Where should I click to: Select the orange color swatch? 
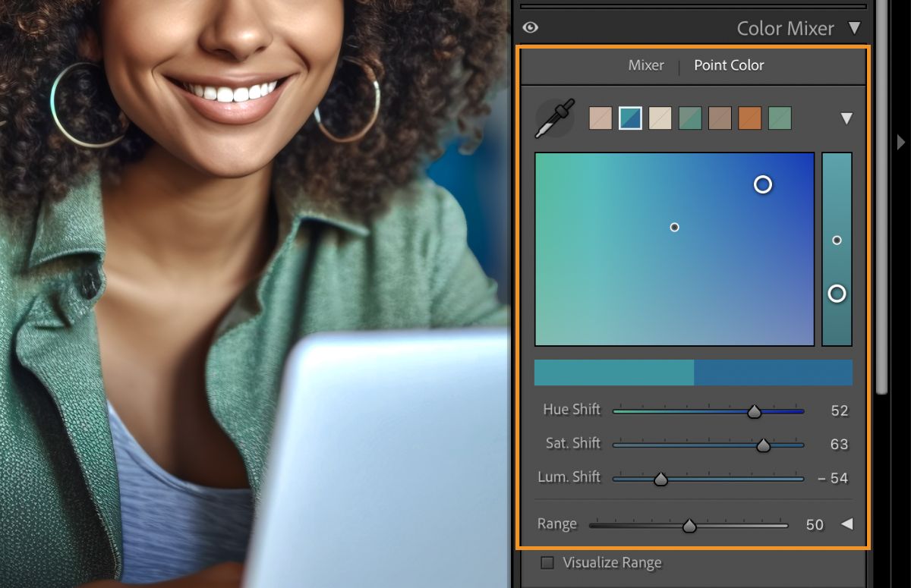point(750,118)
